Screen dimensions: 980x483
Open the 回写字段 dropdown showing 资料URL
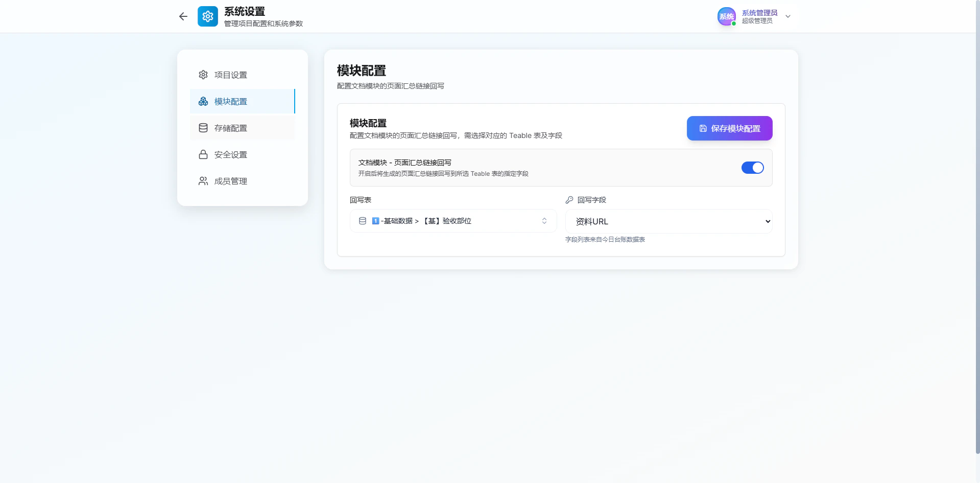(668, 221)
